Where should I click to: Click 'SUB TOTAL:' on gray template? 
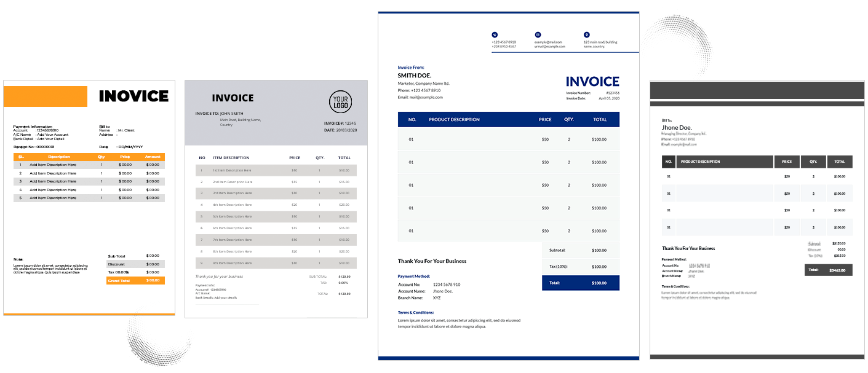tap(318, 277)
